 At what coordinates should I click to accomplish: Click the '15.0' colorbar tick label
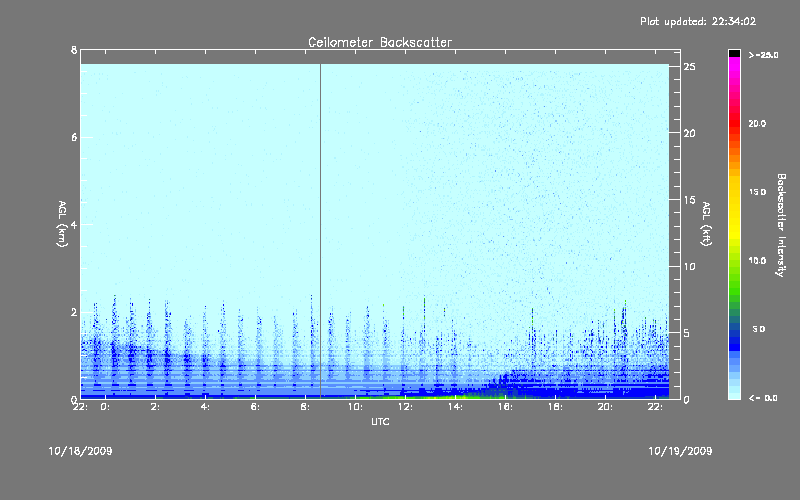coord(757,192)
